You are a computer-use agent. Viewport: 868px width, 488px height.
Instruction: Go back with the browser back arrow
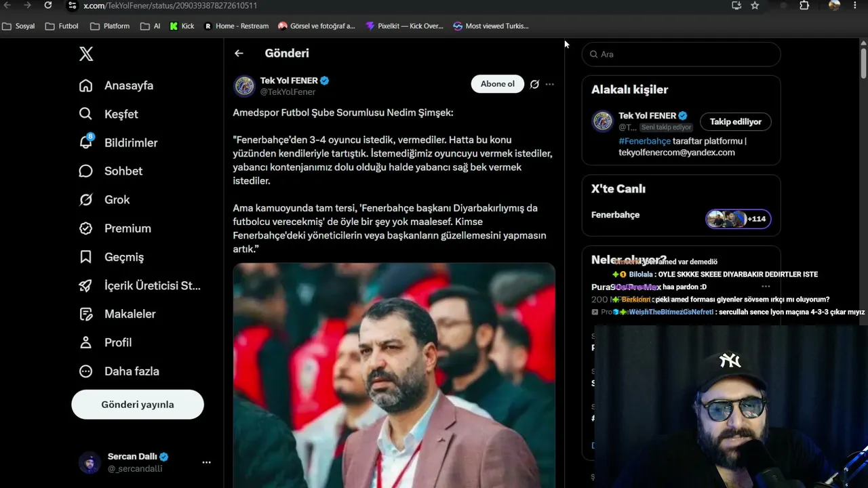coord(8,5)
